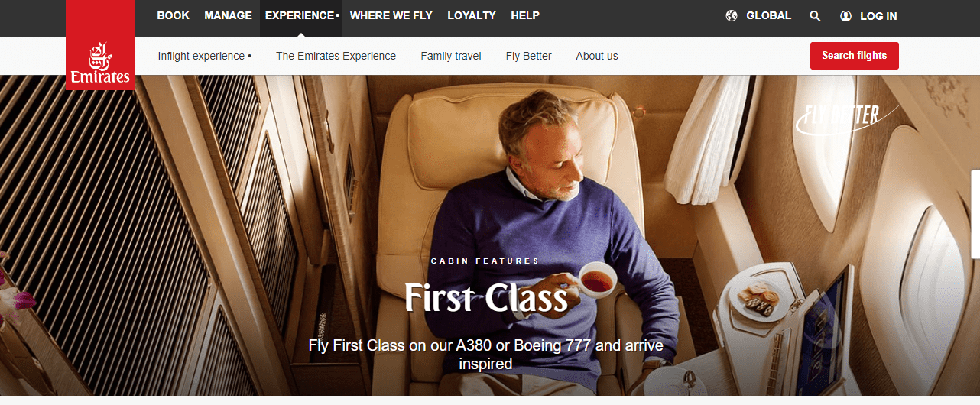Click the globe icon beside GLOBAL
The width and height of the screenshot is (980, 405).
click(x=732, y=15)
